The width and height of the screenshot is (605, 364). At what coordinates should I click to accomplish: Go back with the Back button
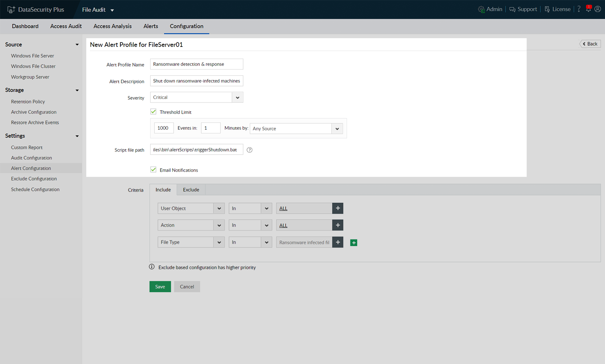tap(590, 44)
